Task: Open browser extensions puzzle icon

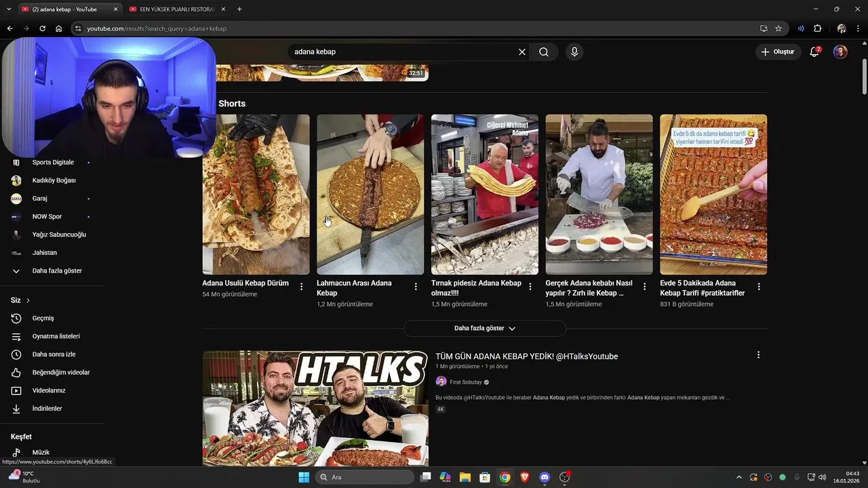Action: (818, 28)
